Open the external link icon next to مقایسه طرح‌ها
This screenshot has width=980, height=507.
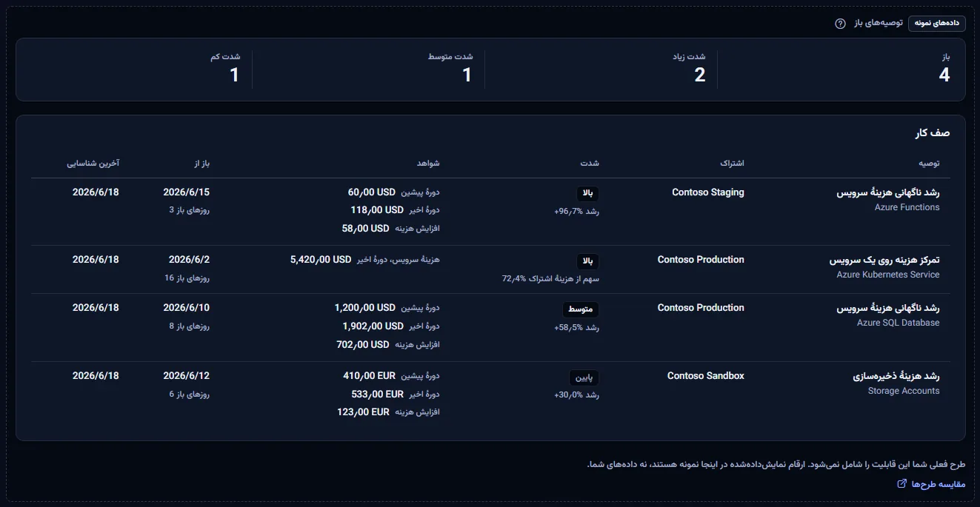(901, 484)
